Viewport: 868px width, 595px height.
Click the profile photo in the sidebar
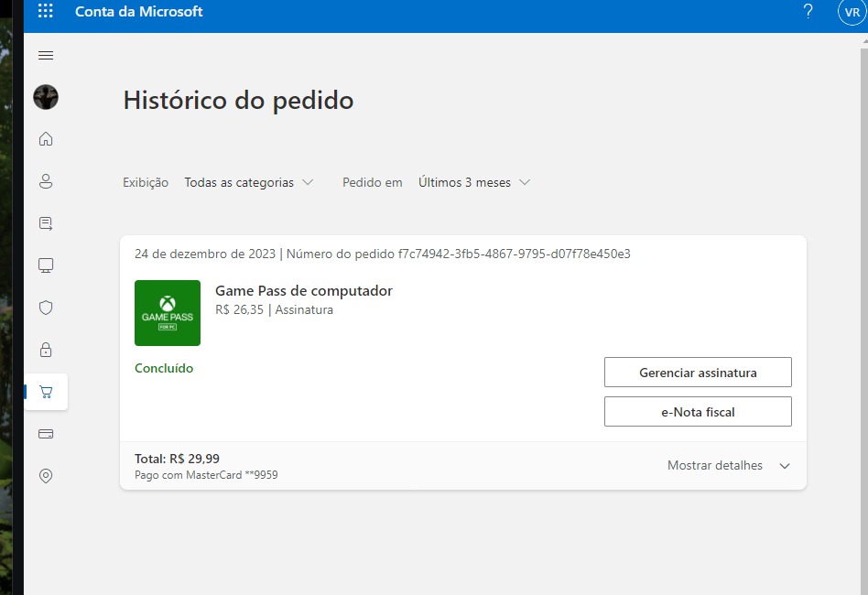[46, 97]
